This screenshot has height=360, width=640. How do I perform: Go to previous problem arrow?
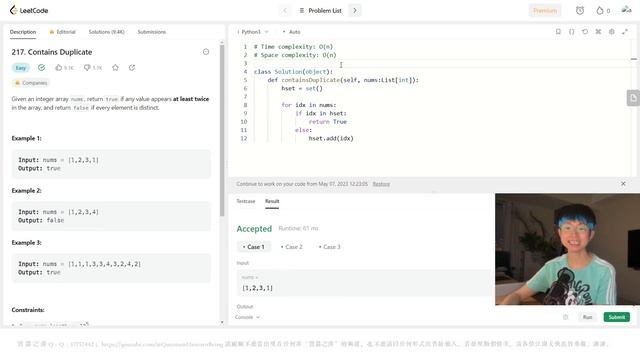click(285, 11)
